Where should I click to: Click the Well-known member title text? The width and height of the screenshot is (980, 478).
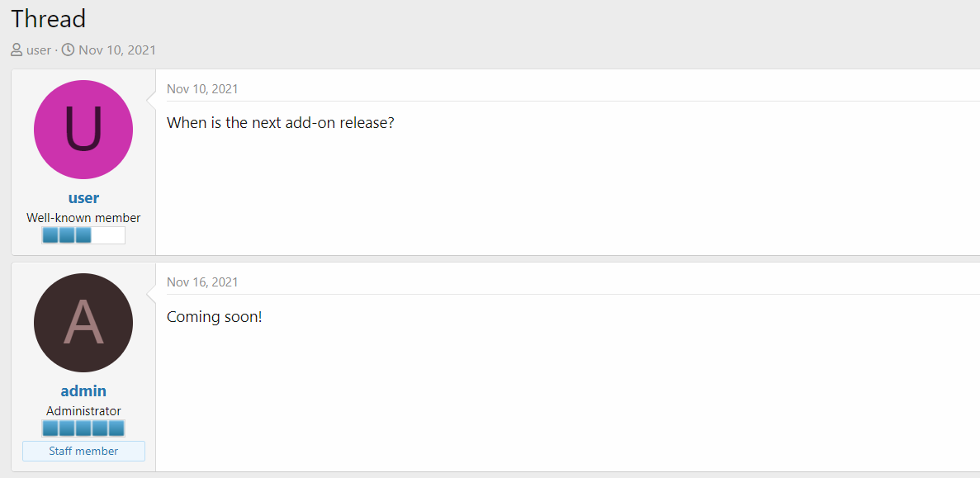tap(83, 218)
